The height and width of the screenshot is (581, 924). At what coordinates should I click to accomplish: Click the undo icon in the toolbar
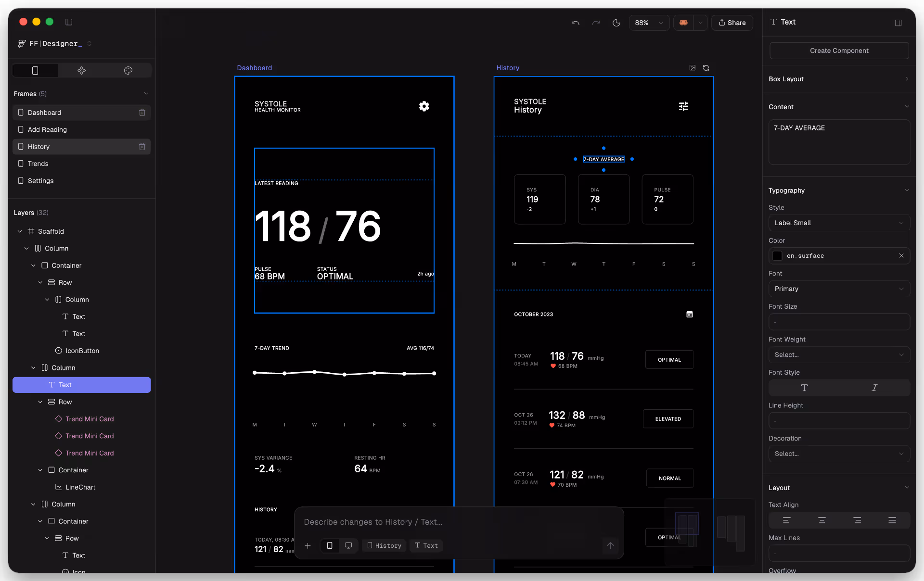coord(575,23)
